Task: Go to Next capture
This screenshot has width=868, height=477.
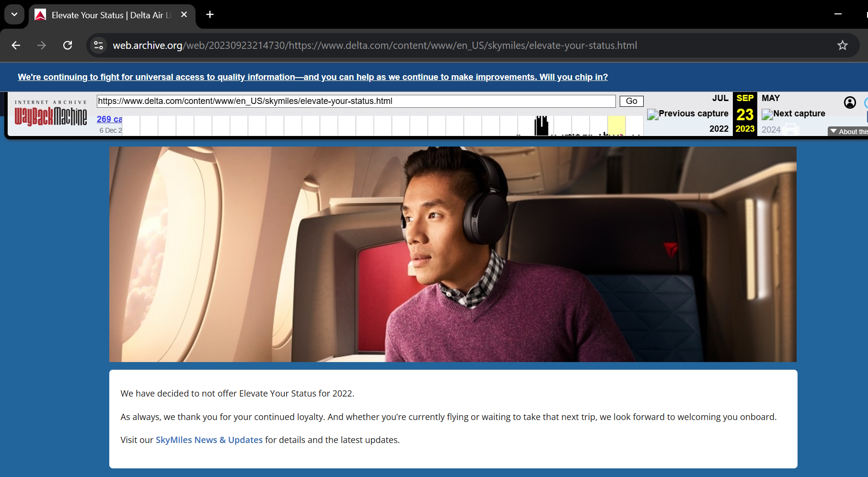Action: [794, 114]
